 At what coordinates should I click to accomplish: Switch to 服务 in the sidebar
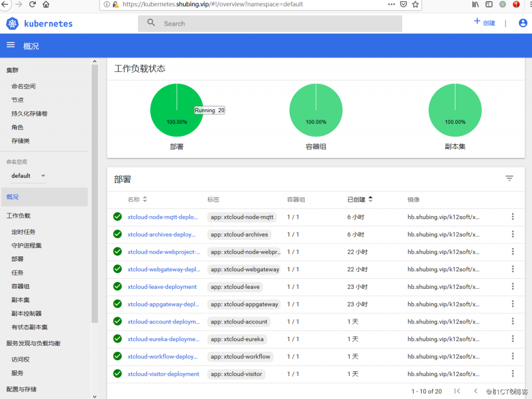coord(17,373)
